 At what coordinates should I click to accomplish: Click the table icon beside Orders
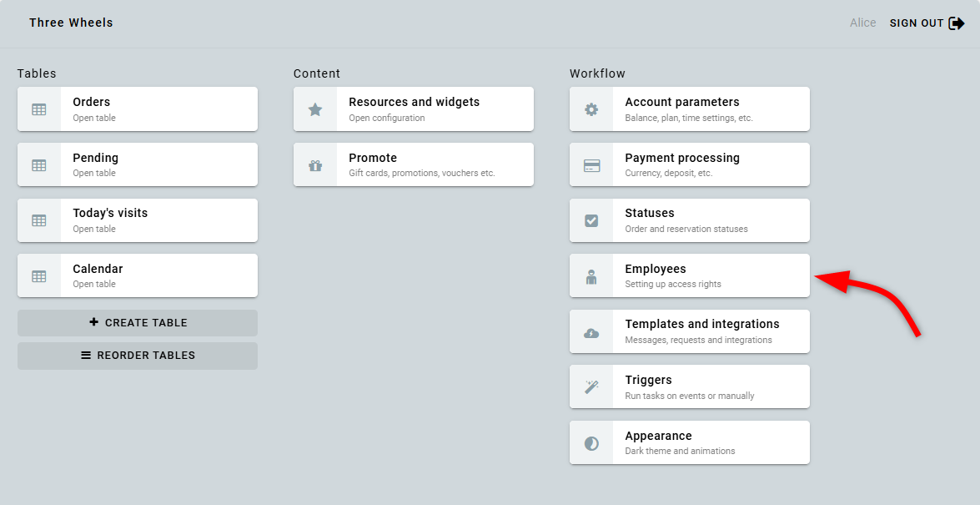(x=38, y=109)
